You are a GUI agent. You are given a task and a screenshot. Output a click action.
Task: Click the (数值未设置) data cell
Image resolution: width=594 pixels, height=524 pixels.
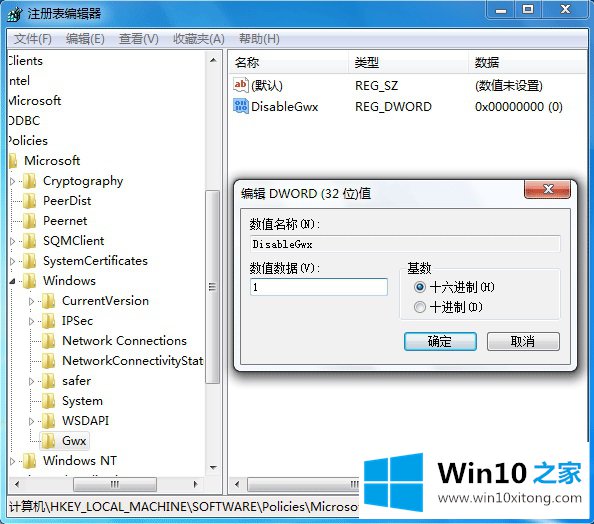click(509, 86)
